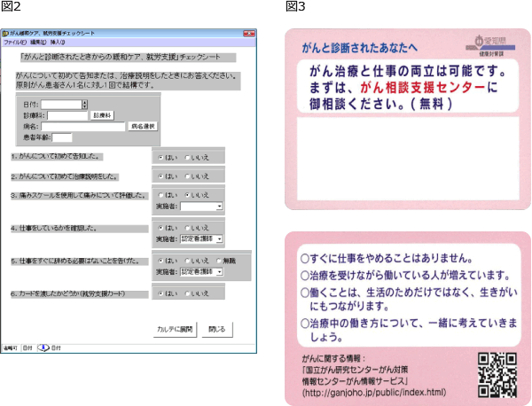532x406 pixels.
Task: Click the 病名選択 button
Action: pos(143,127)
